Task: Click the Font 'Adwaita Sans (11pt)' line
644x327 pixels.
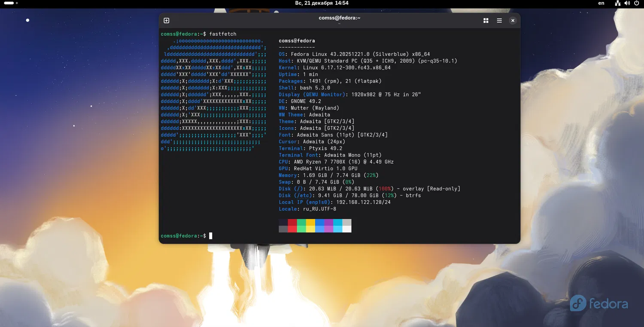Action: pos(333,135)
